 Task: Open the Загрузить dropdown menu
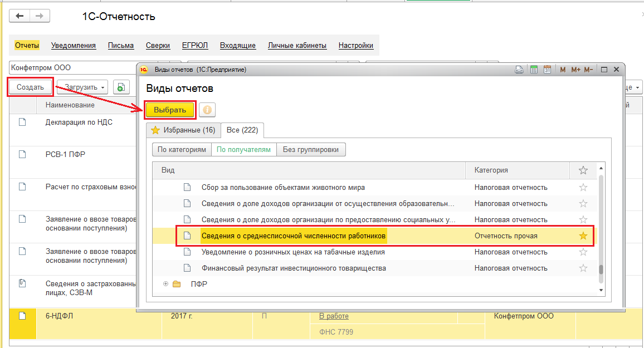coord(85,87)
